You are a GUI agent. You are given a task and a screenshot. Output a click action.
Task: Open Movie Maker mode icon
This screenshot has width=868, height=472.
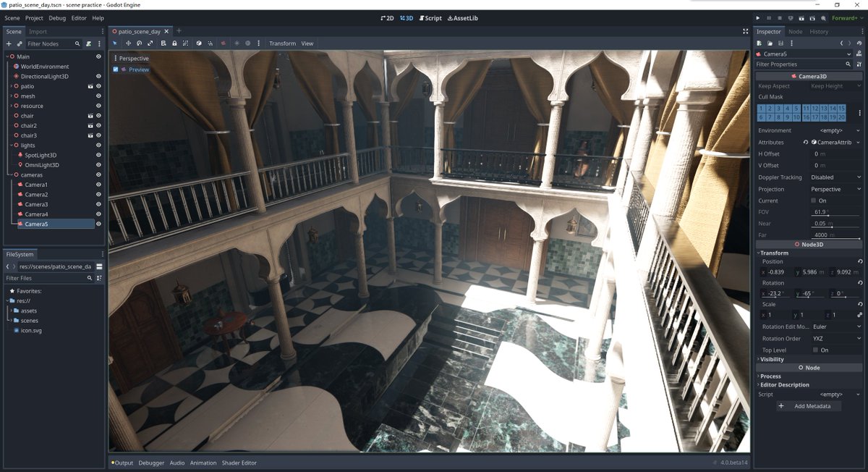[x=823, y=18]
